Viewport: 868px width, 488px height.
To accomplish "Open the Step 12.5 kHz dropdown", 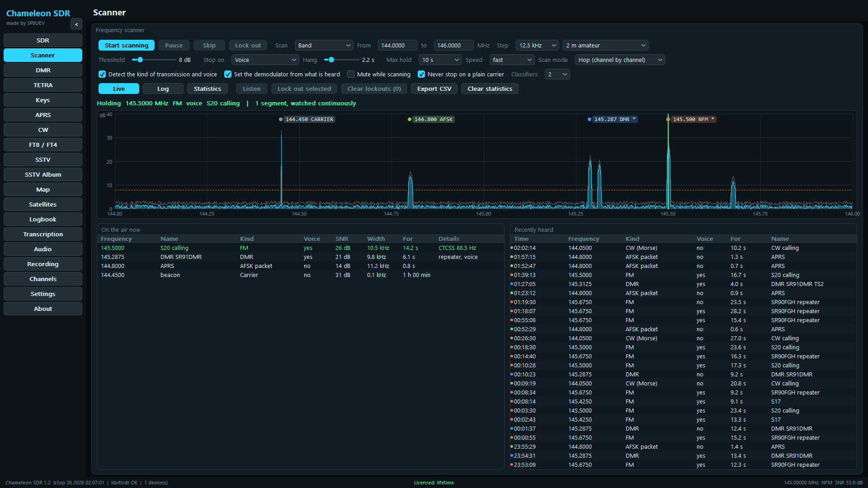I will click(538, 46).
